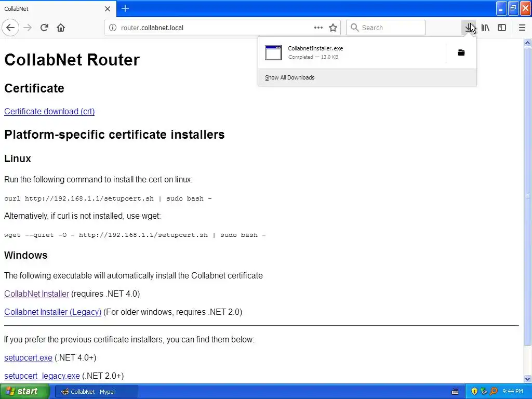
Task: Go back to the previous page
Action: 10,28
